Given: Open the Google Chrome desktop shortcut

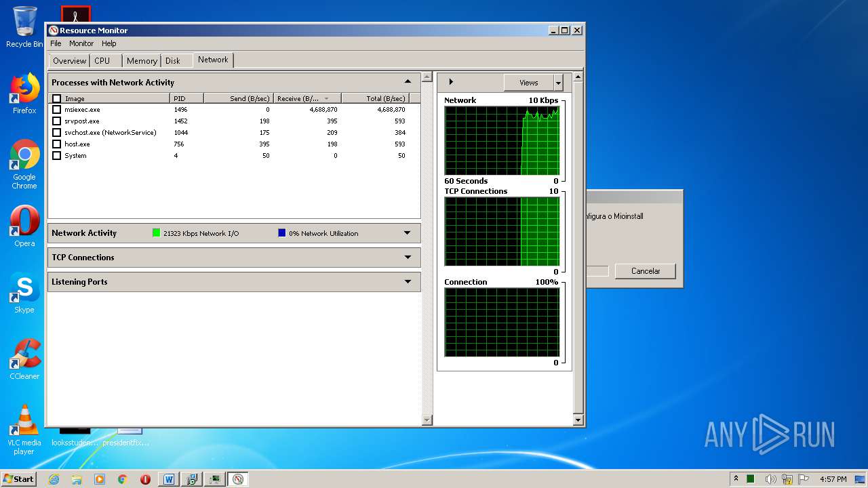Looking at the screenshot, I should pyautogui.click(x=24, y=165).
